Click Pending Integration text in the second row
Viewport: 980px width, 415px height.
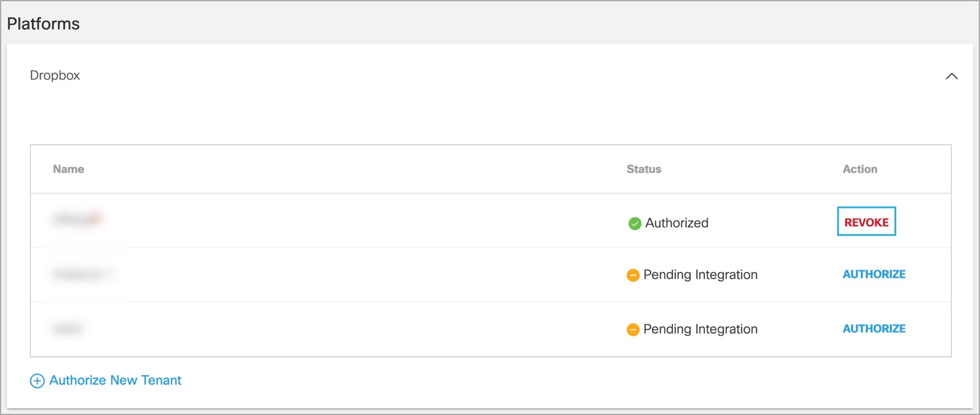tap(701, 275)
